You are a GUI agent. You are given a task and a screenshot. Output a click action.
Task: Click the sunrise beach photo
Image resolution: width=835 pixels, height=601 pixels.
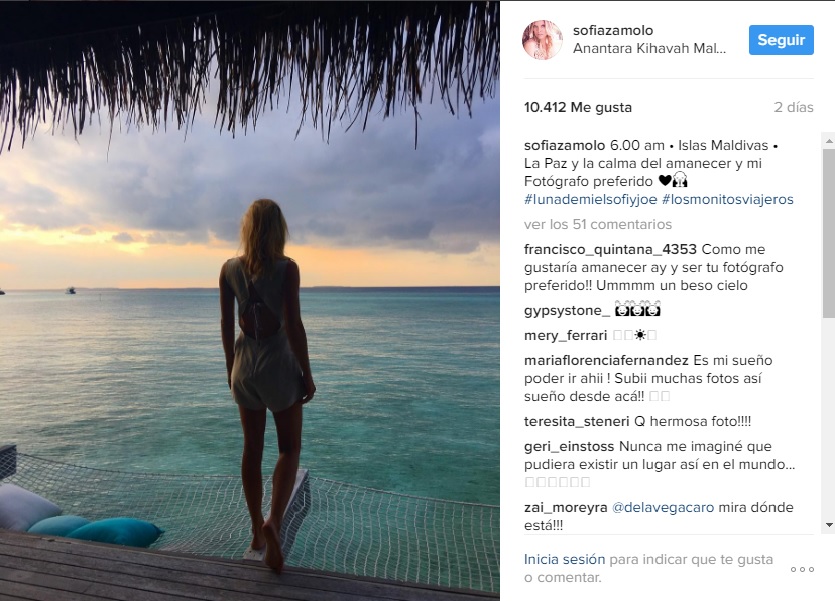250,301
